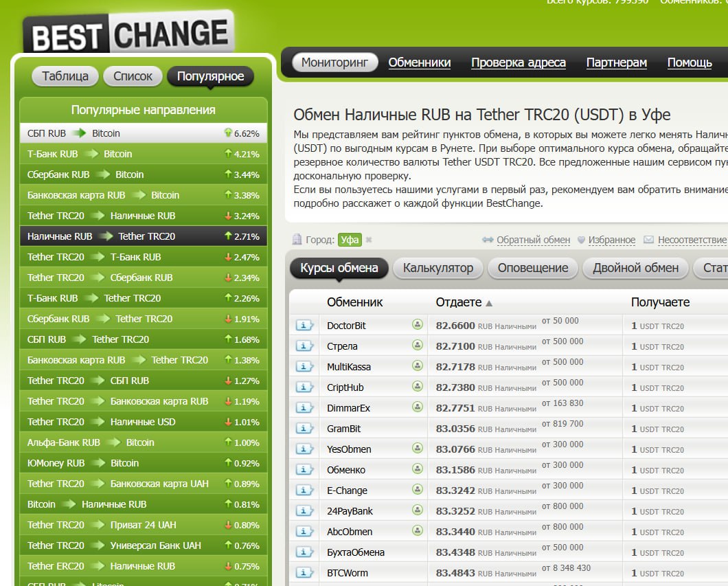
Task: Click the envelope icon beside Несоответствие
Action: coord(648,240)
